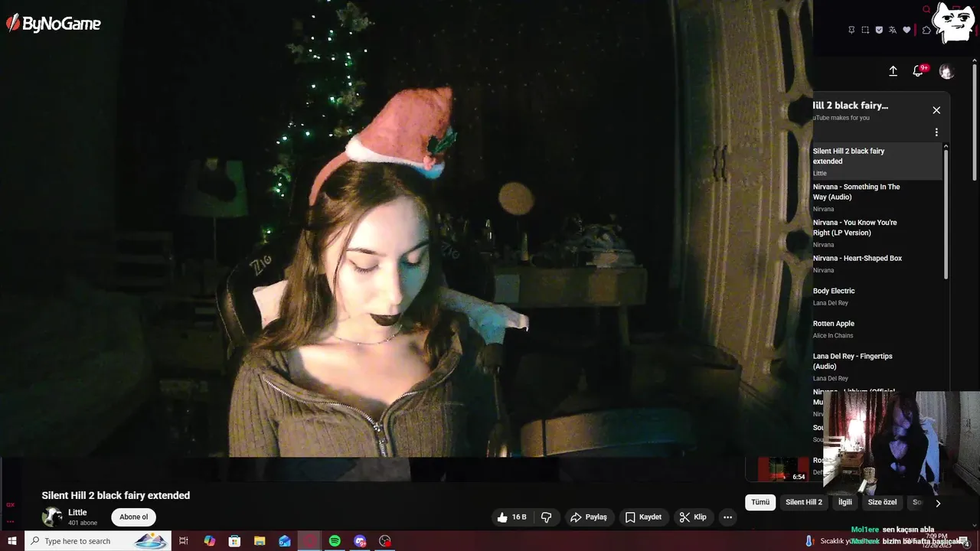
Task: Click the Paylaş share button
Action: tap(588, 517)
